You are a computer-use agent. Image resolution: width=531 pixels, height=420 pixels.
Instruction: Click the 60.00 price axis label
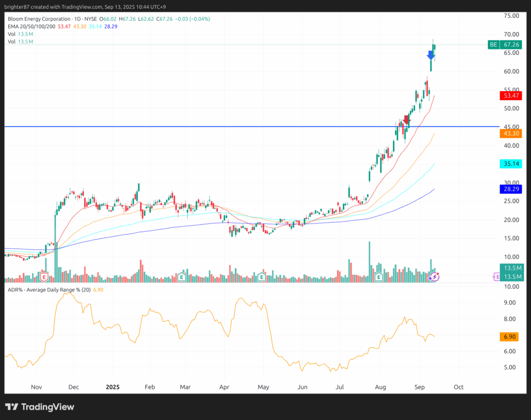click(511, 72)
